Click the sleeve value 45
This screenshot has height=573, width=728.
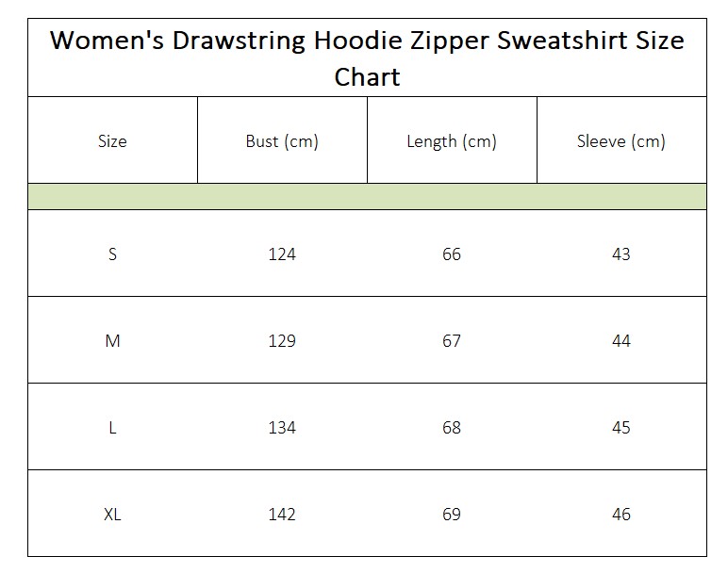(621, 427)
